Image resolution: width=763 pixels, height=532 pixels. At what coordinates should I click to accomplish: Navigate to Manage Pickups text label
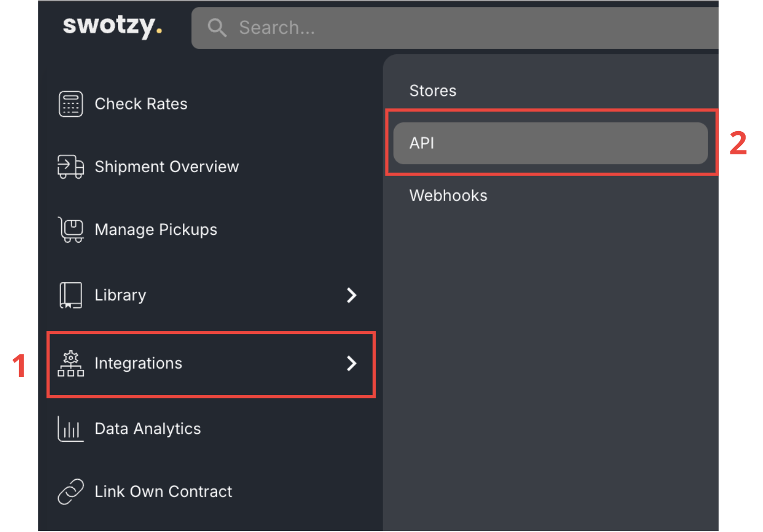coord(155,230)
